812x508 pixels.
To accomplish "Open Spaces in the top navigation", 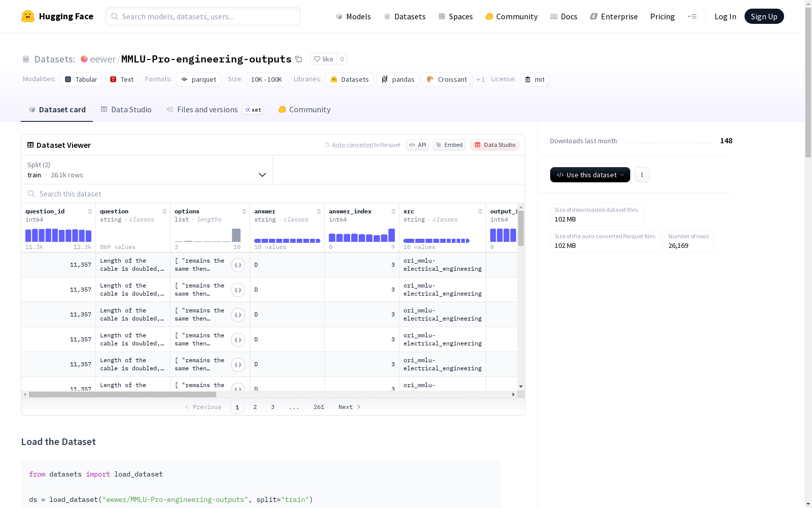I will pos(455,16).
